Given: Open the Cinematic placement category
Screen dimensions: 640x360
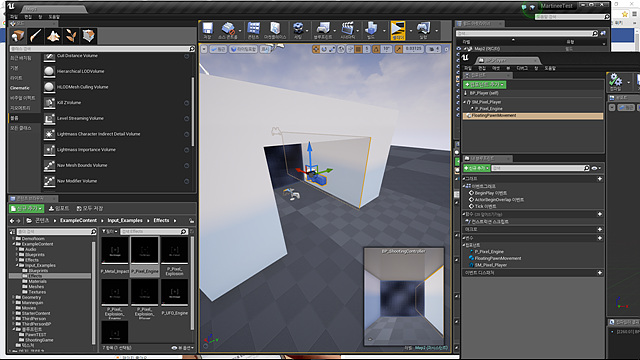Looking at the screenshot, I should tap(20, 88).
